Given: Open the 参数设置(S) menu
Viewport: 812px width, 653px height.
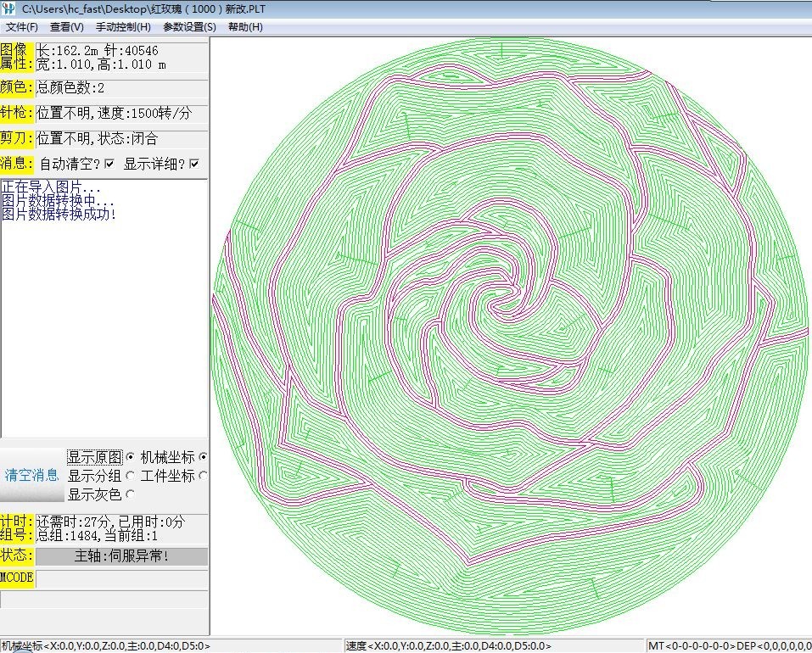Looking at the screenshot, I should pyautogui.click(x=189, y=27).
